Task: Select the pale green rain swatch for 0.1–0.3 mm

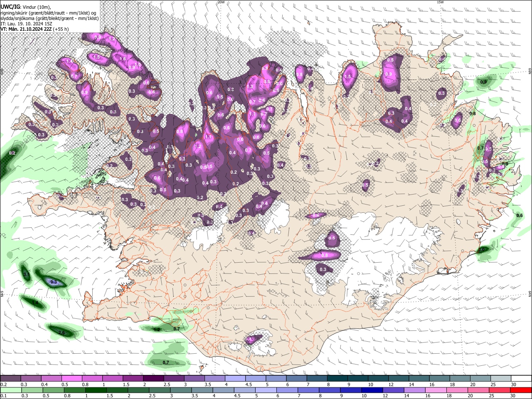Action: [x=10, y=390]
